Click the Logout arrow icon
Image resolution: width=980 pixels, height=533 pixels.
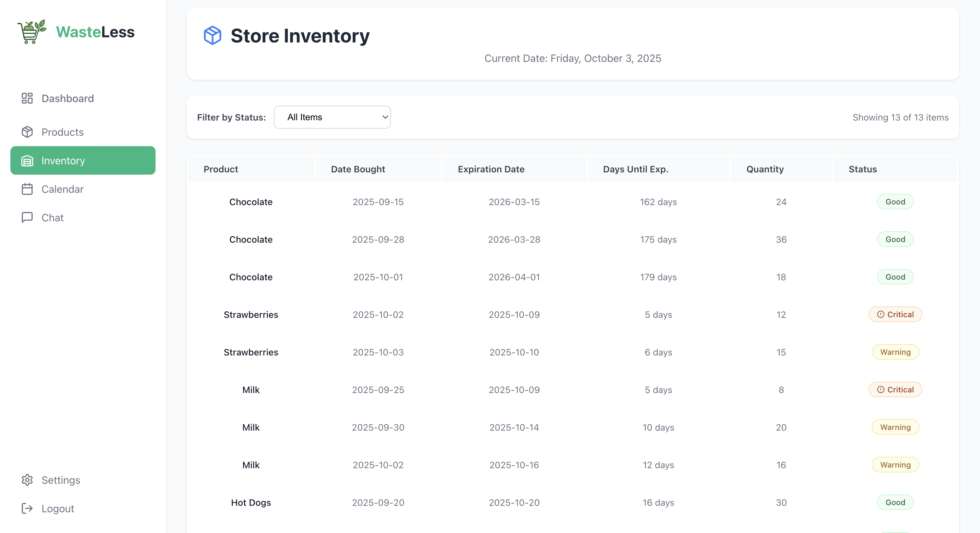27,508
